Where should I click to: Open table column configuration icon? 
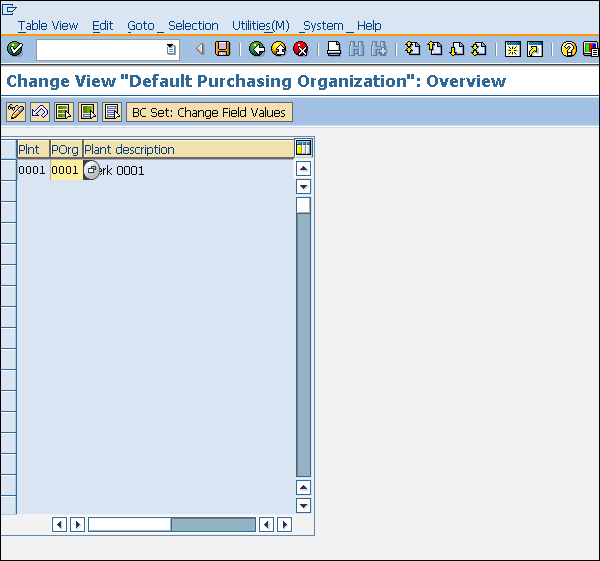303,148
